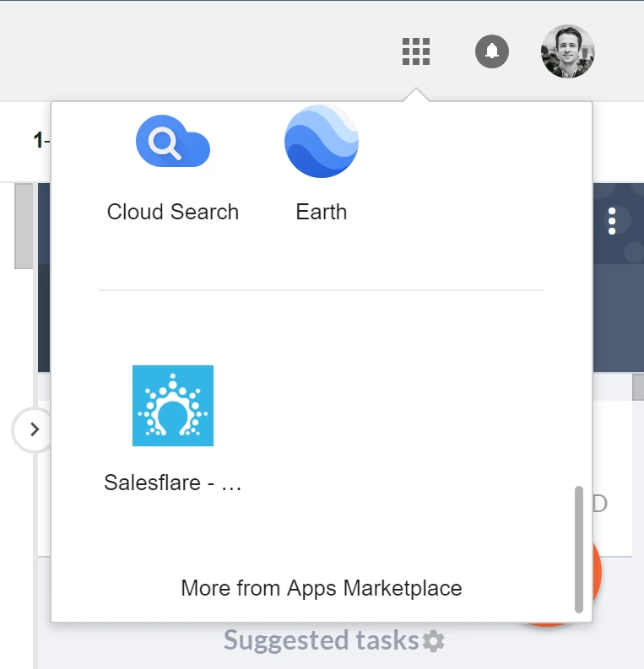Screen dimensions: 644x669
Task: Open Suggested tasks settings gear
Action: tap(434, 641)
